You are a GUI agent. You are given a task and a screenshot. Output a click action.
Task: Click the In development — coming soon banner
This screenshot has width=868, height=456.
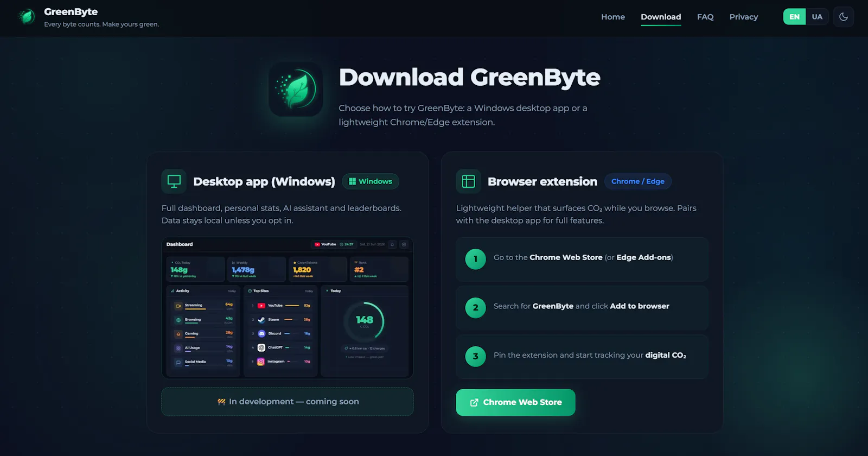(x=288, y=402)
